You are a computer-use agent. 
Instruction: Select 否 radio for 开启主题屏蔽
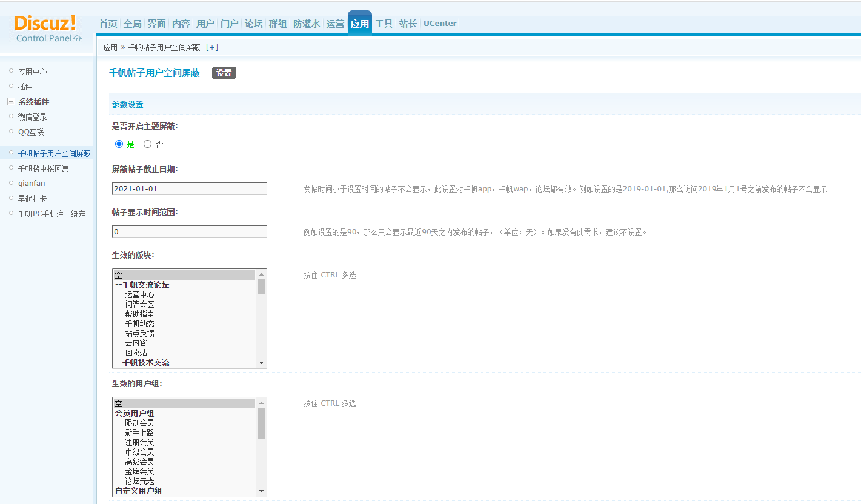(x=147, y=144)
